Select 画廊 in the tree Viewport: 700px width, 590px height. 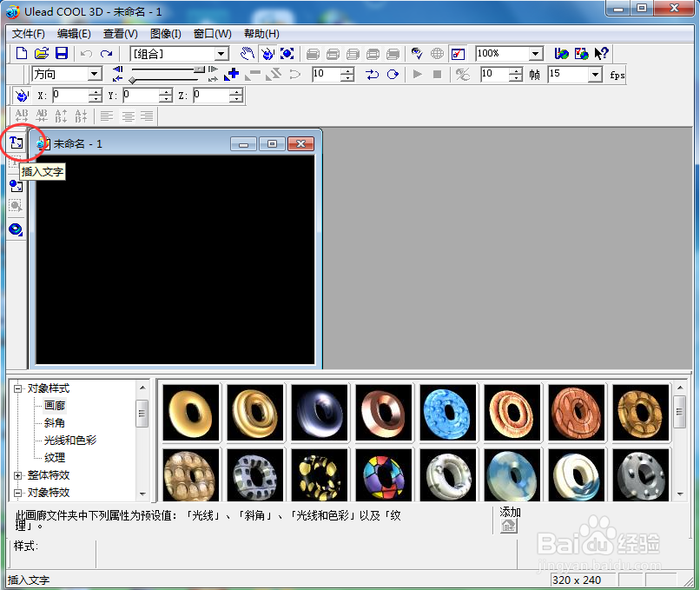click(x=55, y=406)
